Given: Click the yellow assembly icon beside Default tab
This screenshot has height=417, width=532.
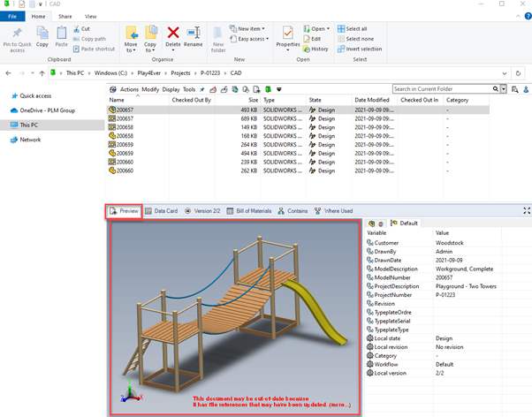Looking at the screenshot, I should [371, 224].
